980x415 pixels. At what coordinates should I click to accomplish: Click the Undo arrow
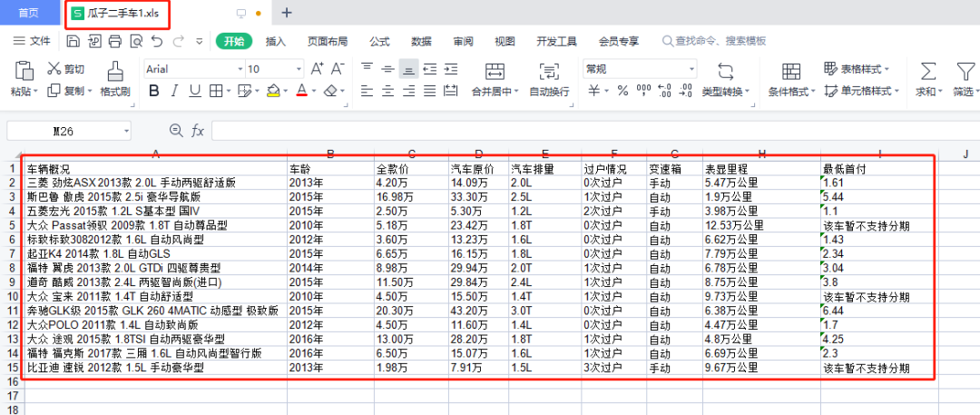157,41
